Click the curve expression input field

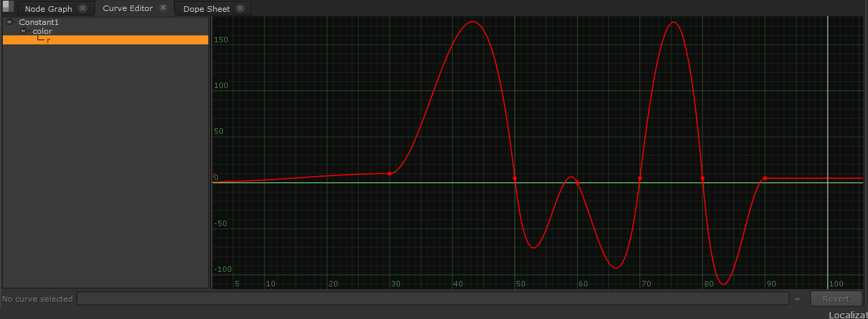(432, 299)
